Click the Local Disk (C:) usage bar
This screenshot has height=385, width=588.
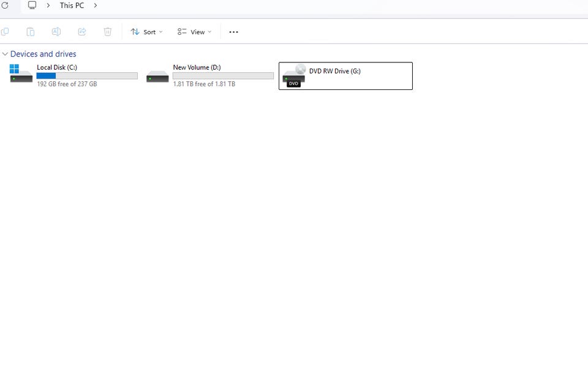point(87,76)
